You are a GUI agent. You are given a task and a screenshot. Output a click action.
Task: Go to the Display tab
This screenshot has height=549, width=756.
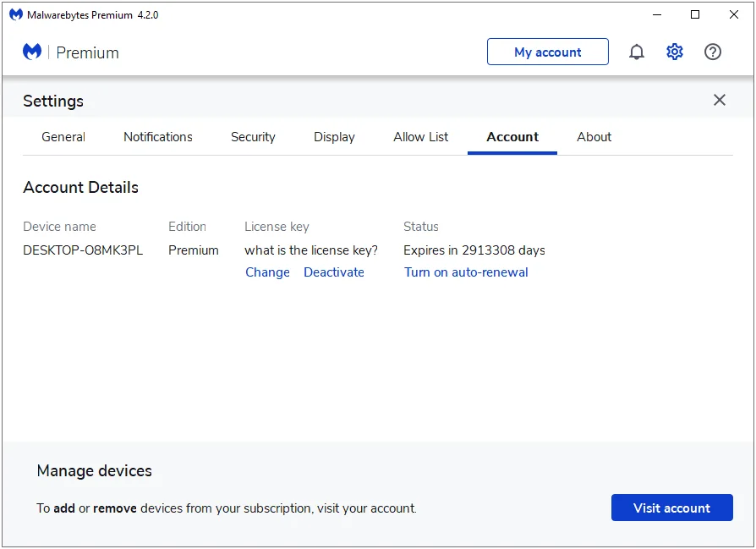[x=334, y=137]
